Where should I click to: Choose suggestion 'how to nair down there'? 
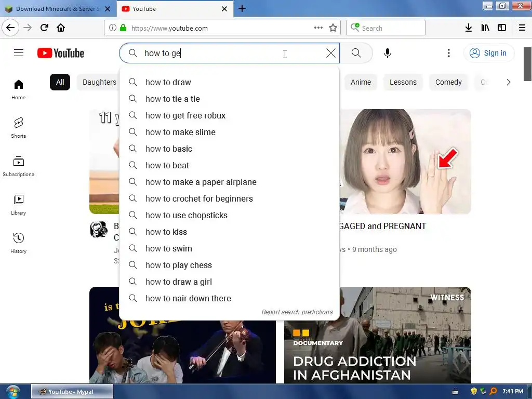229,298
